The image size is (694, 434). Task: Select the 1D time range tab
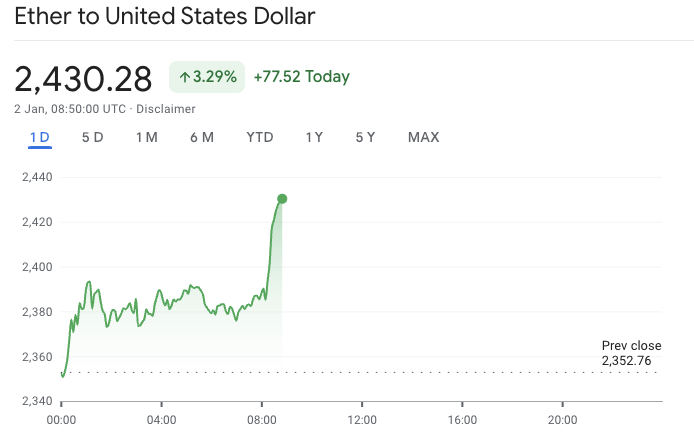click(x=40, y=137)
